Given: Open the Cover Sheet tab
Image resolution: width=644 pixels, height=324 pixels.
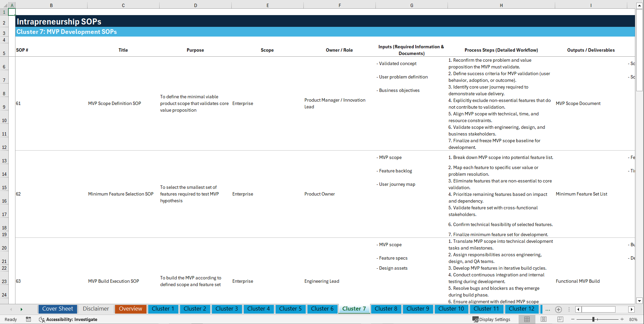Looking at the screenshot, I should pyautogui.click(x=57, y=309).
